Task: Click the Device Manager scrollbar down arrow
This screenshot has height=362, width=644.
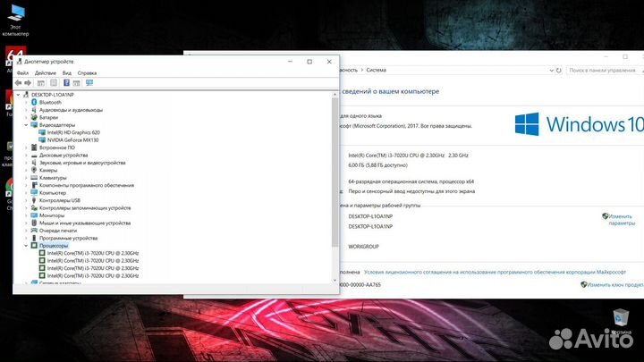Action: (x=335, y=280)
